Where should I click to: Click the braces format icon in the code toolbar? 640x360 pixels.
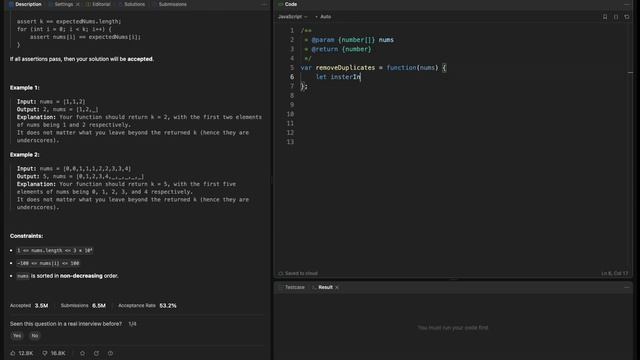click(616, 17)
